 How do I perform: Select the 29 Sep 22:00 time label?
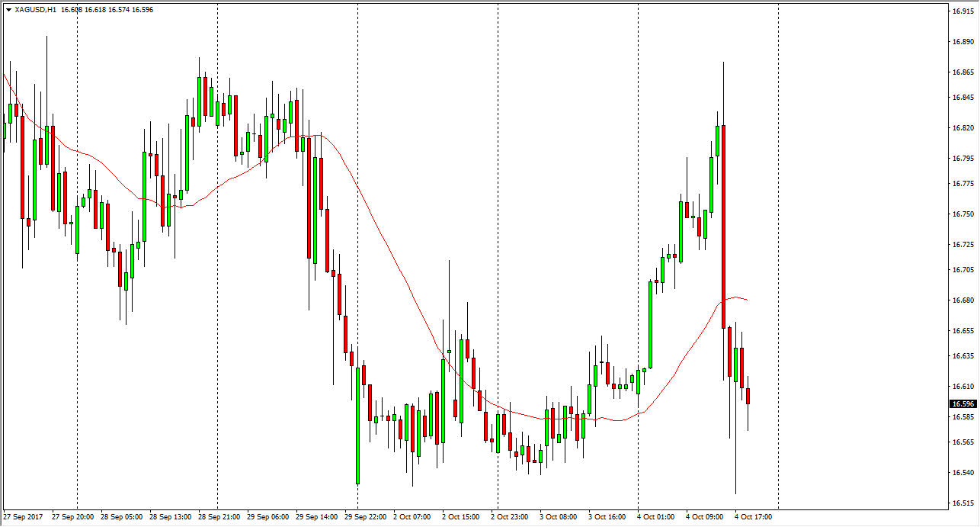(366, 517)
